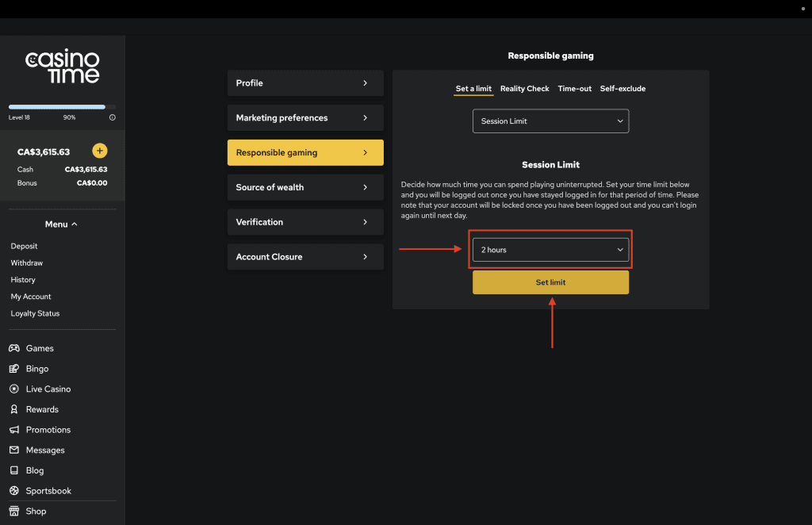Screen dimensions: 812x525
Task: Click the Rewards ribbon icon
Action: tap(14, 409)
